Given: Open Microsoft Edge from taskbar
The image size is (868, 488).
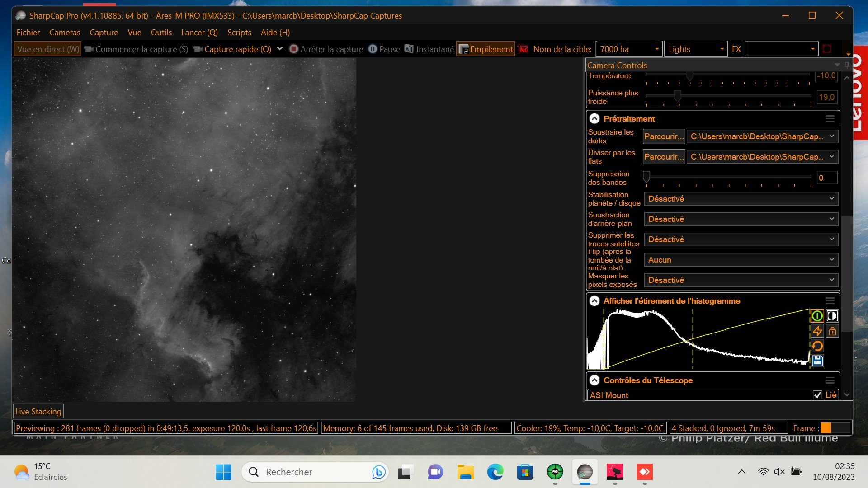Looking at the screenshot, I should tap(495, 472).
